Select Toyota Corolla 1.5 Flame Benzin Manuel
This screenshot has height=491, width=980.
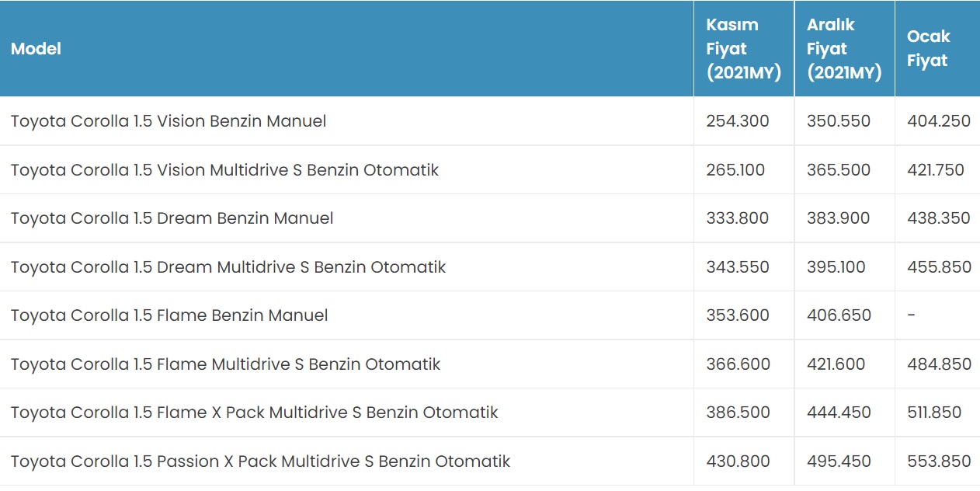(x=169, y=315)
